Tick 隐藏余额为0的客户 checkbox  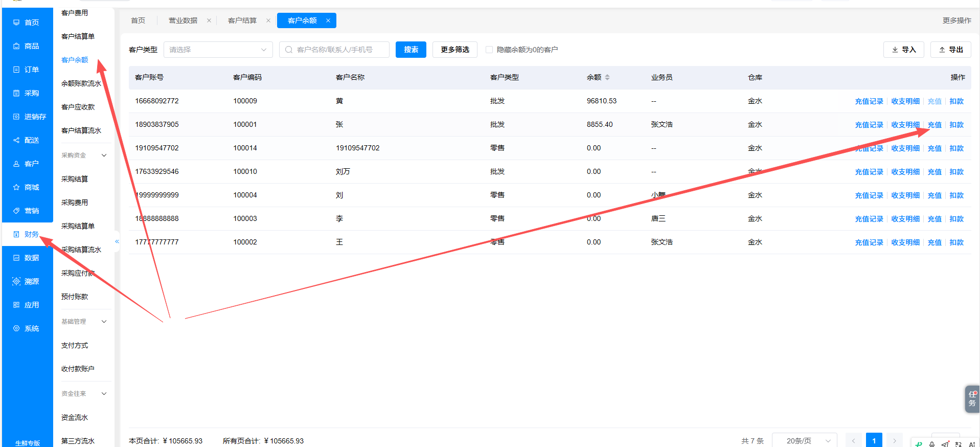(x=489, y=50)
